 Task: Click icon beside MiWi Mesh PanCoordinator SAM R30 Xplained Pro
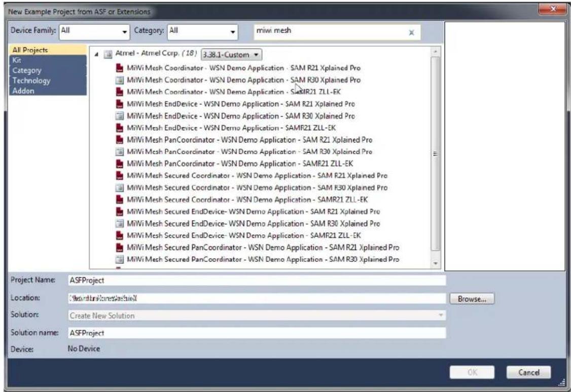pos(120,152)
